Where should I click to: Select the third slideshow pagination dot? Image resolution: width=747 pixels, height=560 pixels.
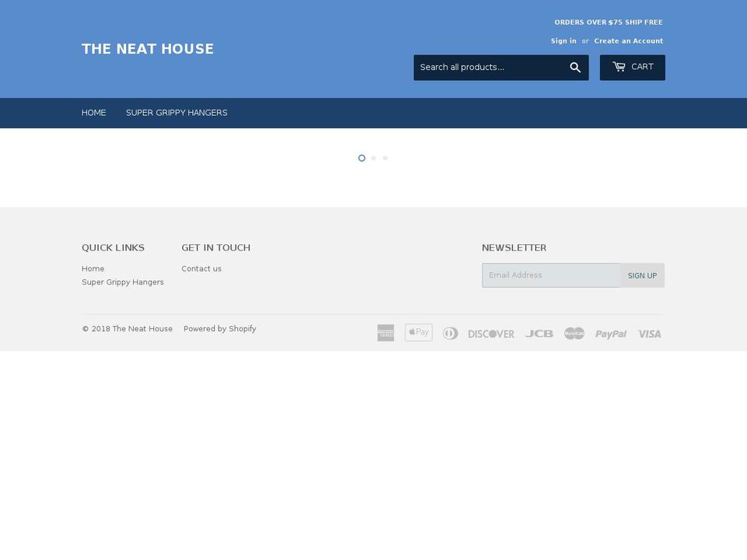[385, 158]
